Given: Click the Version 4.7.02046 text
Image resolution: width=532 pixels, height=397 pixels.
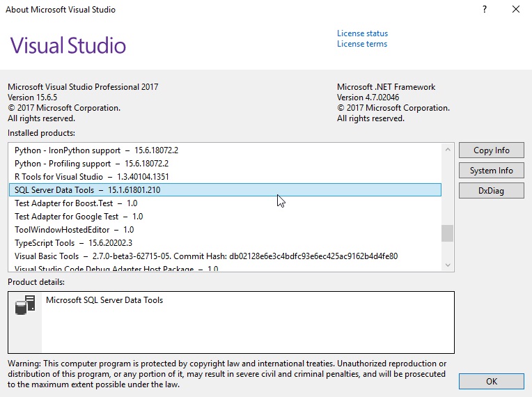Looking at the screenshot, I should click(x=368, y=98).
